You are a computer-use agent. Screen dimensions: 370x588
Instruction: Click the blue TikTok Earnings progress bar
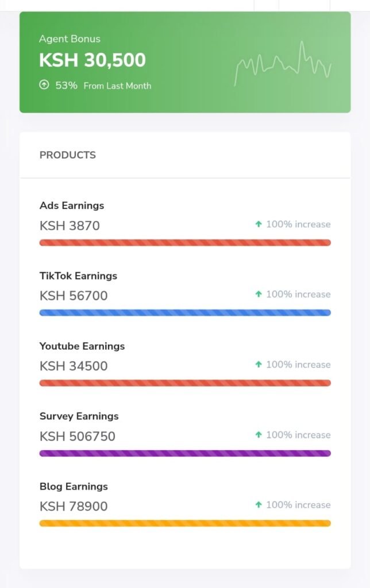click(185, 313)
